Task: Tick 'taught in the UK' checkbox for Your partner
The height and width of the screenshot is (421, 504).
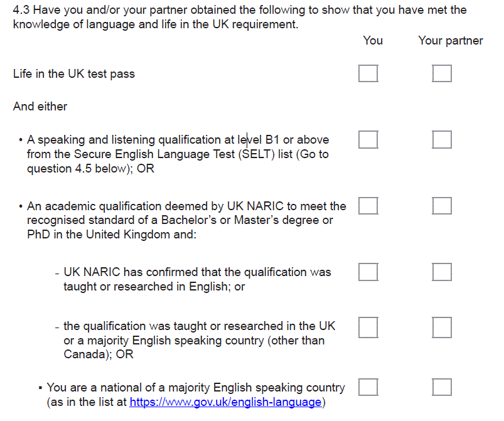Action: click(442, 326)
